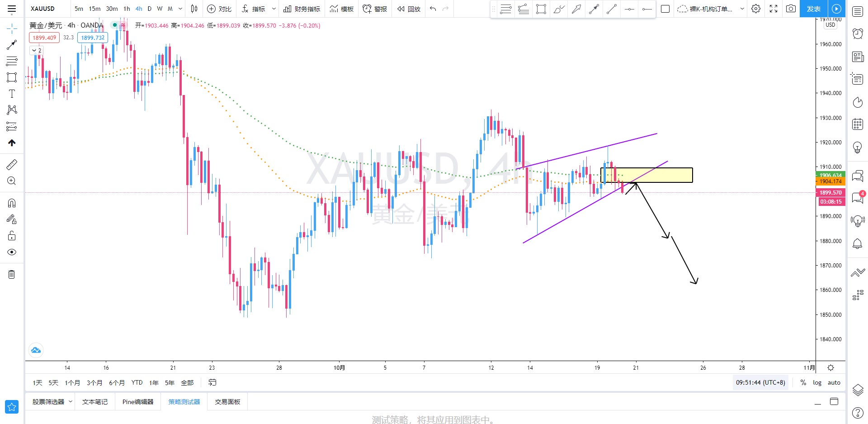Click the XAUUSD symbol search field
The height and width of the screenshot is (424, 868).
(x=47, y=9)
